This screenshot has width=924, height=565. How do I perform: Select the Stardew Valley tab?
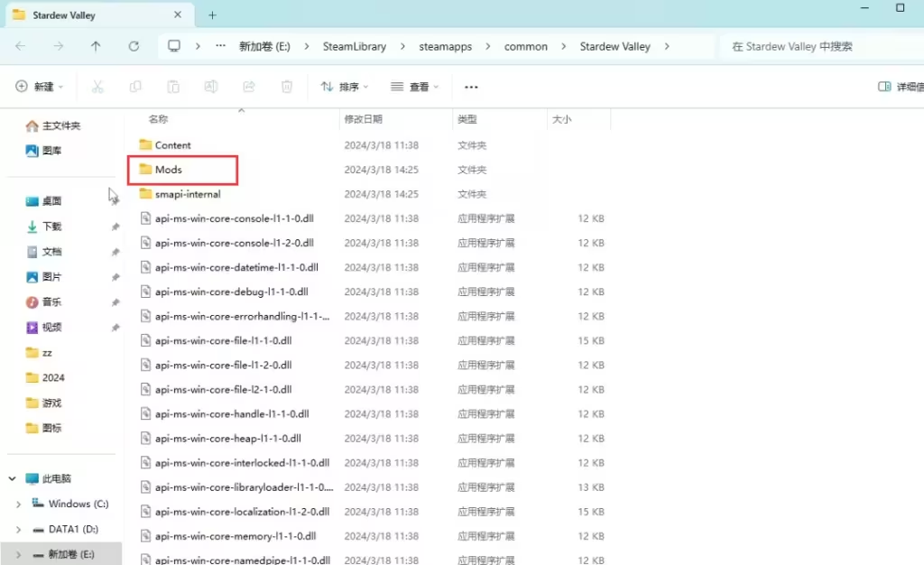[x=100, y=15]
